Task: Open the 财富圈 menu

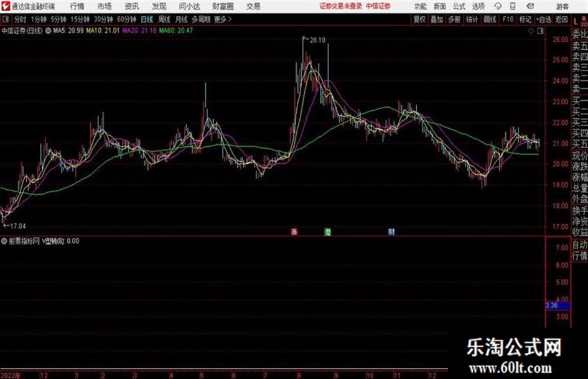Action: pos(223,6)
